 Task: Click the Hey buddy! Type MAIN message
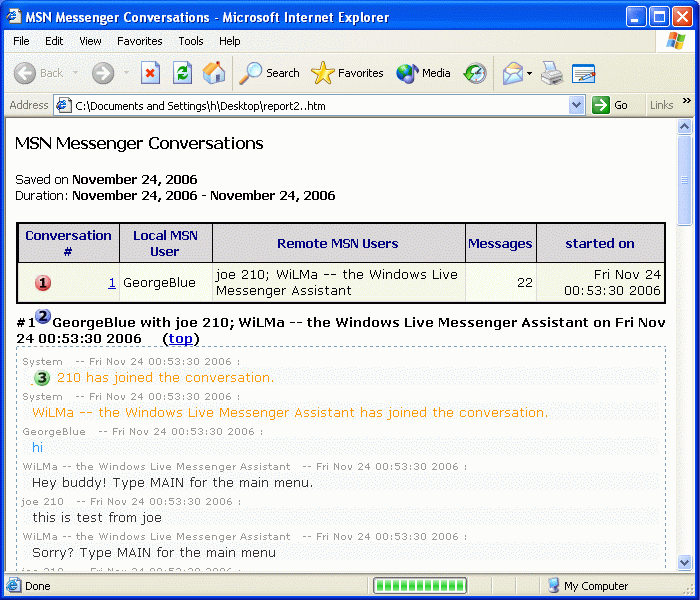(172, 483)
